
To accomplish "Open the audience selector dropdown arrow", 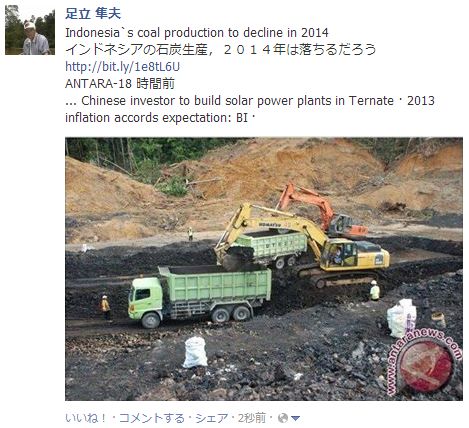I will point(295,418).
